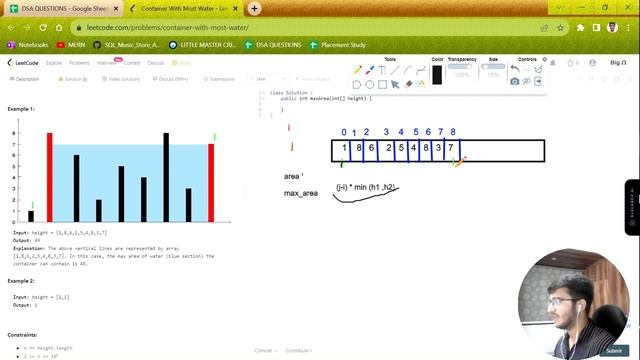Open LeetCode notifications bell
Screen dimensions: 640x360
coord(553,63)
